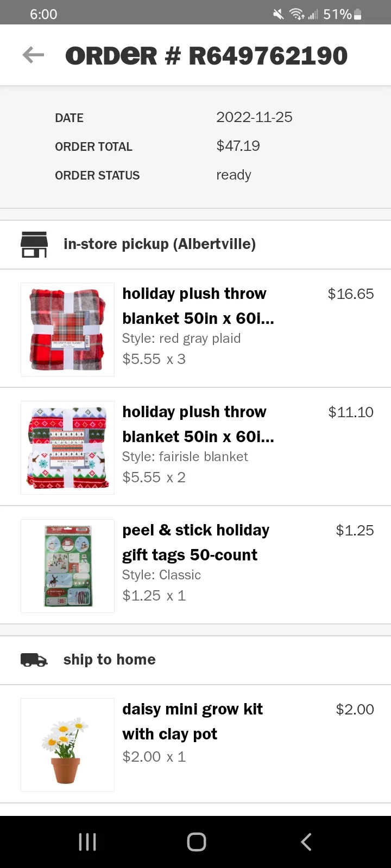This screenshot has height=868, width=391.
Task: Open daisy grow kit product image
Action: 67,745
